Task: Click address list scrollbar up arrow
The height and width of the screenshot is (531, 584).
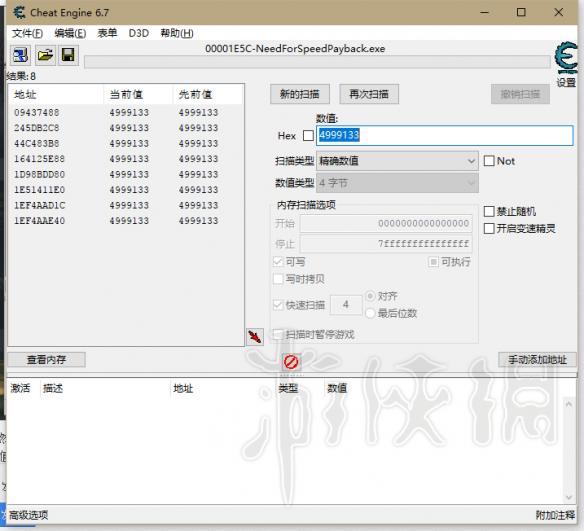Action: [x=569, y=404]
